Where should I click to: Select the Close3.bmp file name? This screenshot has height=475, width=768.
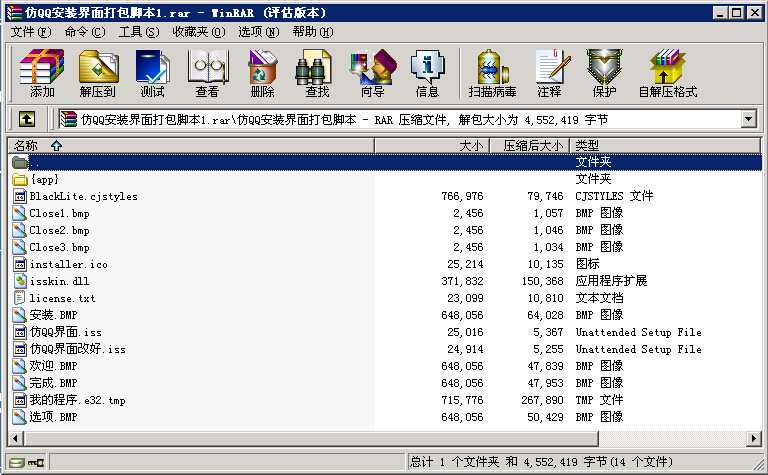(59, 247)
